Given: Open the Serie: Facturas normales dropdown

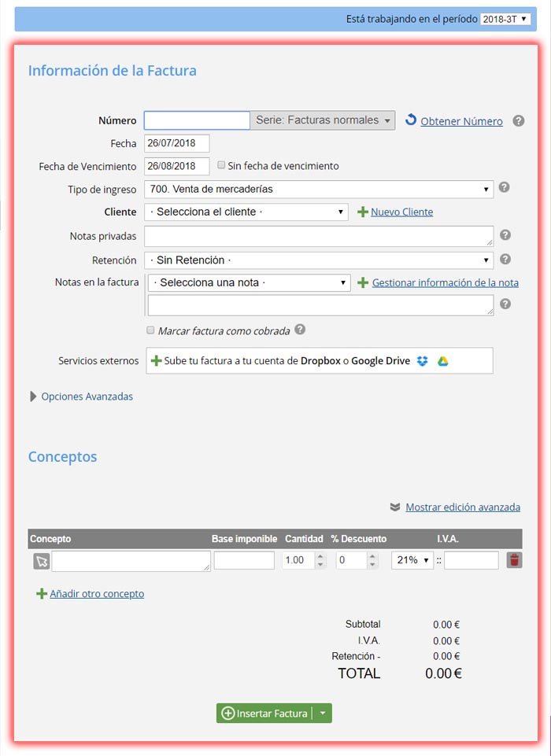Looking at the screenshot, I should pyautogui.click(x=323, y=120).
